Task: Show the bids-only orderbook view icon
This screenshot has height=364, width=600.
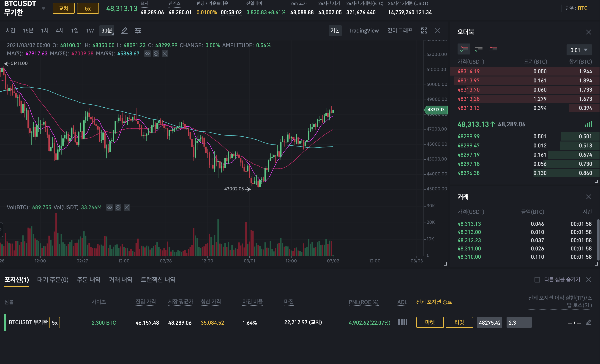Action: coord(478,49)
